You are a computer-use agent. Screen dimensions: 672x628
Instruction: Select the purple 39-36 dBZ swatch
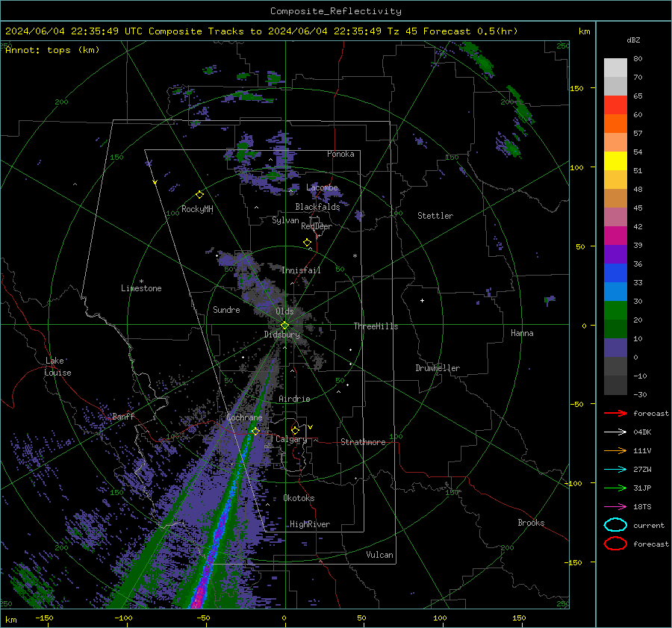[x=615, y=255]
